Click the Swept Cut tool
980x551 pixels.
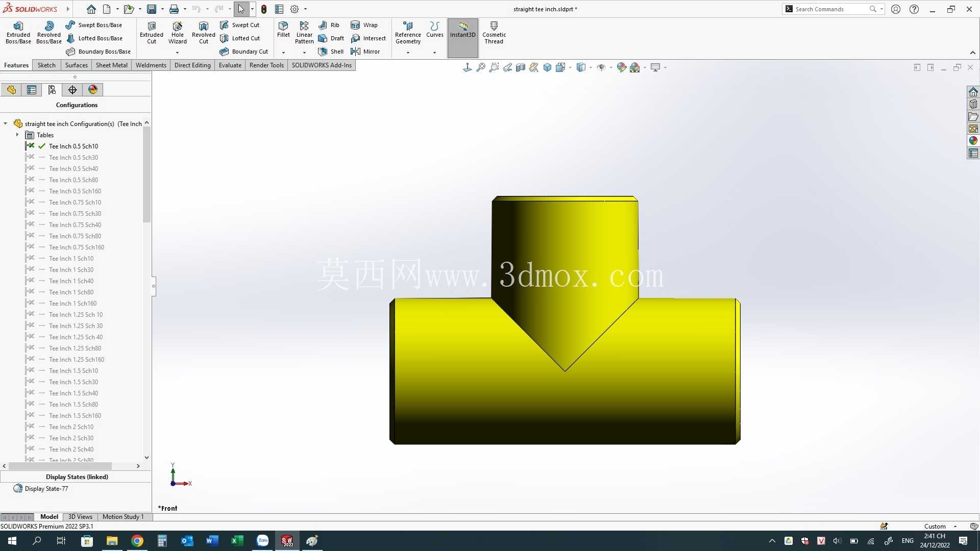click(x=239, y=25)
